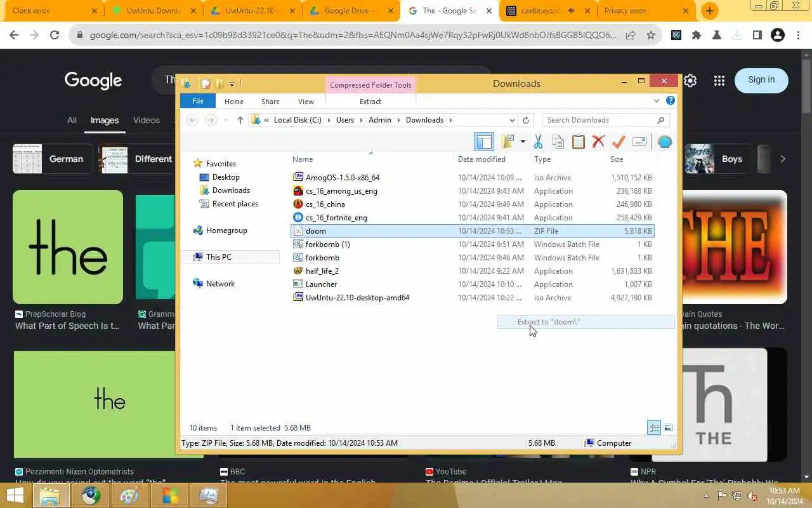Click the Copy icon in Explorer toolbar
The width and height of the screenshot is (812, 508).
558,142
